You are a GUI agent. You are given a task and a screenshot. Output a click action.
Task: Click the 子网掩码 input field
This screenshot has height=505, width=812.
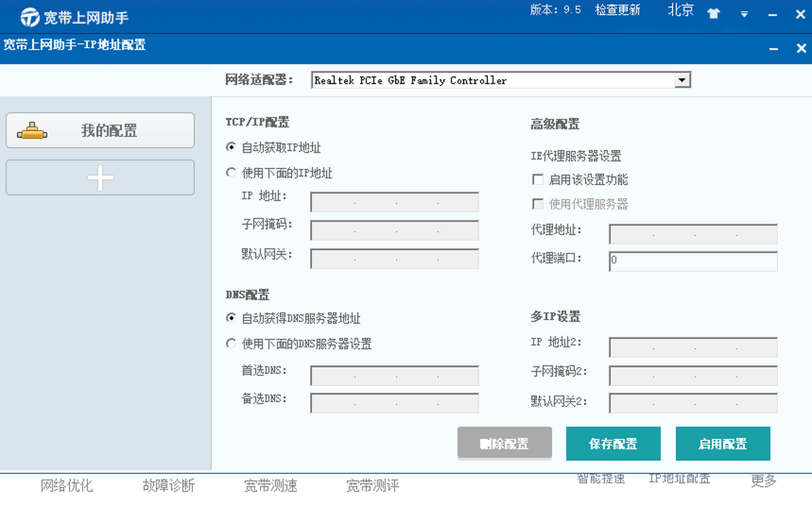[x=394, y=231]
